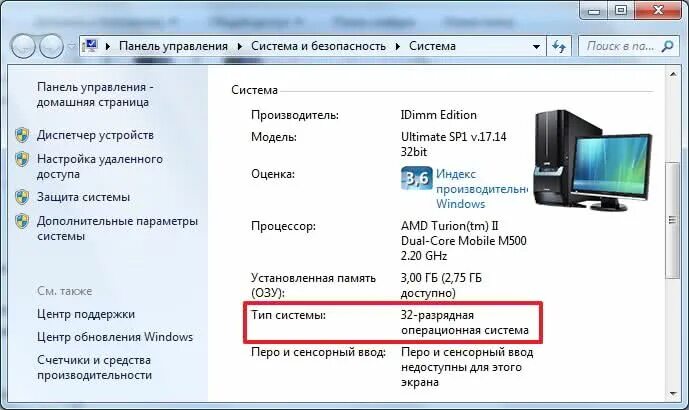Go to Система и безопасность breadcrumb
The height and width of the screenshot is (410, 689).
pos(318,46)
